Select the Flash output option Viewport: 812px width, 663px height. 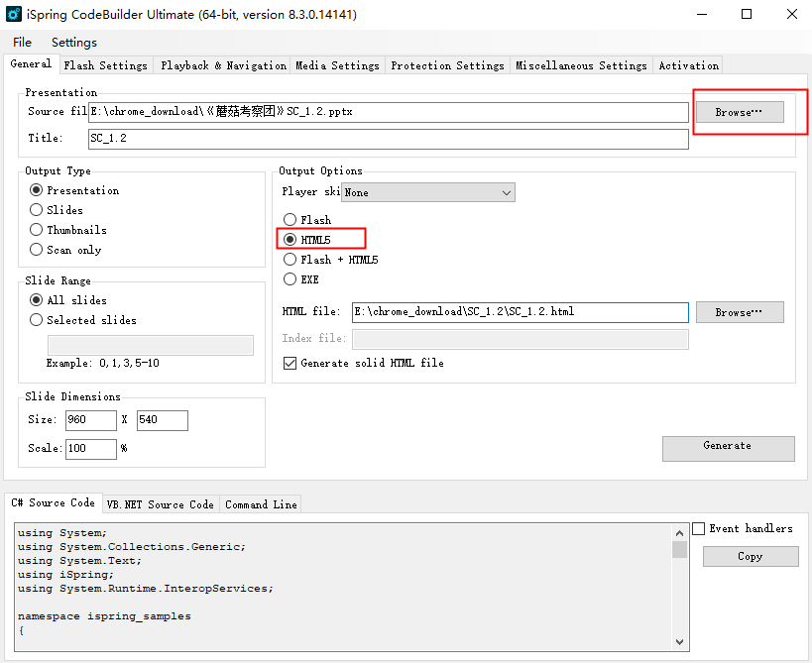coord(307,220)
